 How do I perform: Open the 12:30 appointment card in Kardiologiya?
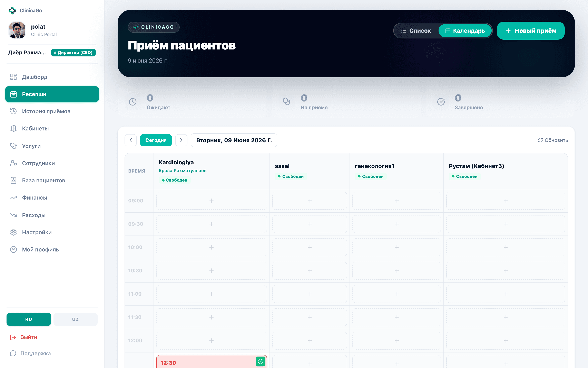212,362
